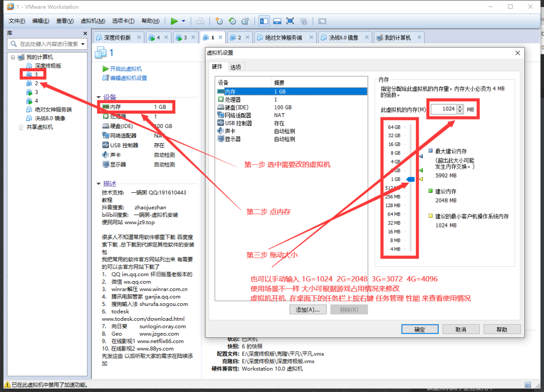Switch to the tab labeled 3
This screenshot has height=392, width=544.
click(185, 38)
